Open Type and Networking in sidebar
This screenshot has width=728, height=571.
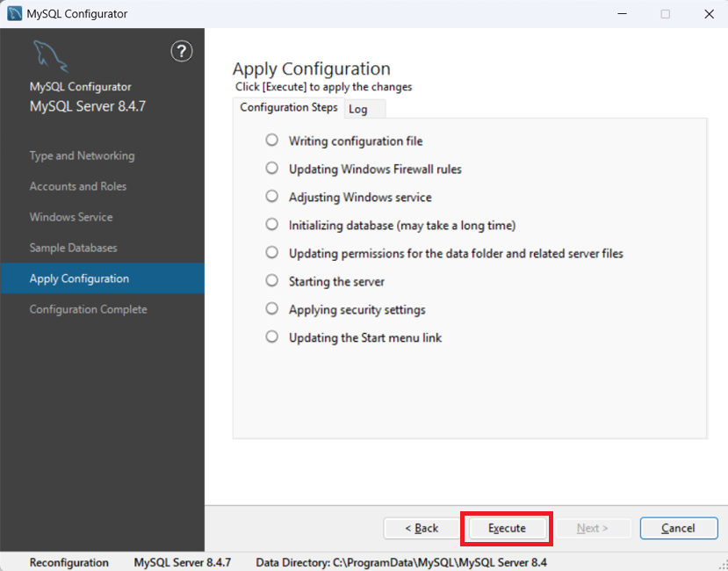click(x=82, y=155)
